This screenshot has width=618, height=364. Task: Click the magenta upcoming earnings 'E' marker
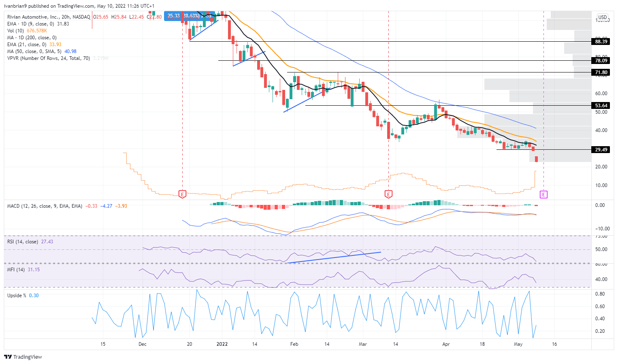click(543, 194)
